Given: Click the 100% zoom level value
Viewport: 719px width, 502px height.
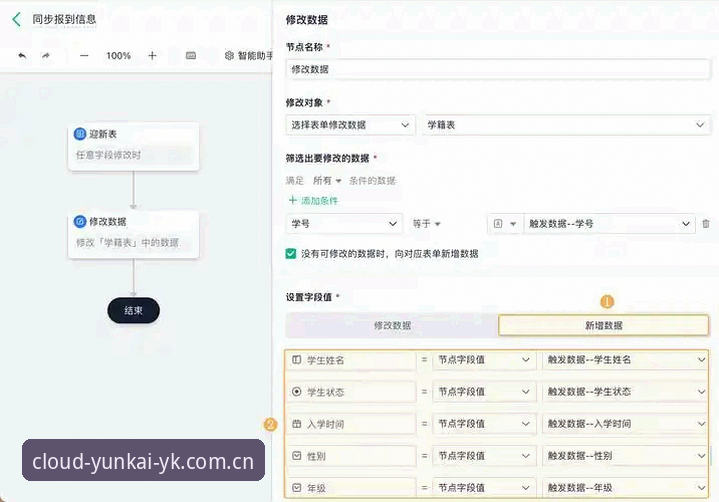Looking at the screenshot, I should [118, 56].
